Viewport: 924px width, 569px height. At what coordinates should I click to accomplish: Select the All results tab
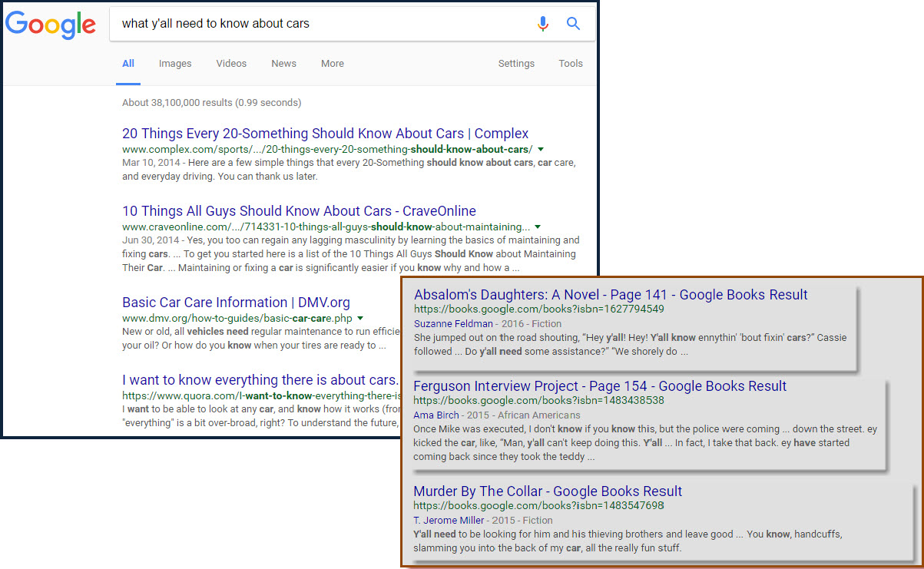pos(128,64)
